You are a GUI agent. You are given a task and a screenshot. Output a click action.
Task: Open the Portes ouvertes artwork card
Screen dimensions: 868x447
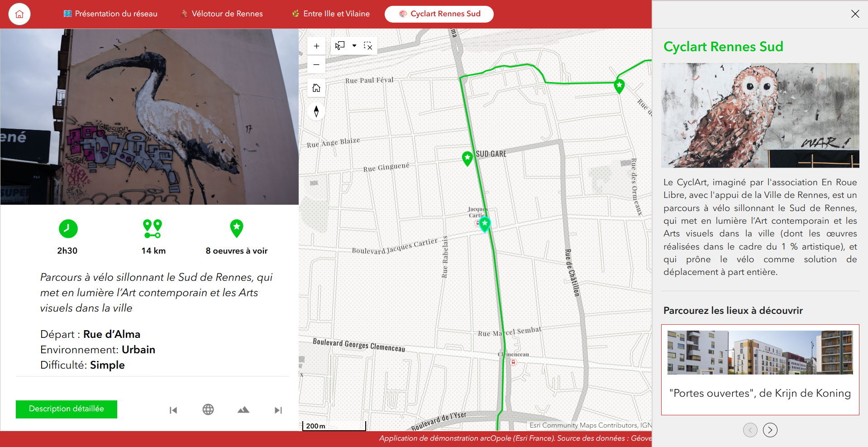tap(760, 370)
